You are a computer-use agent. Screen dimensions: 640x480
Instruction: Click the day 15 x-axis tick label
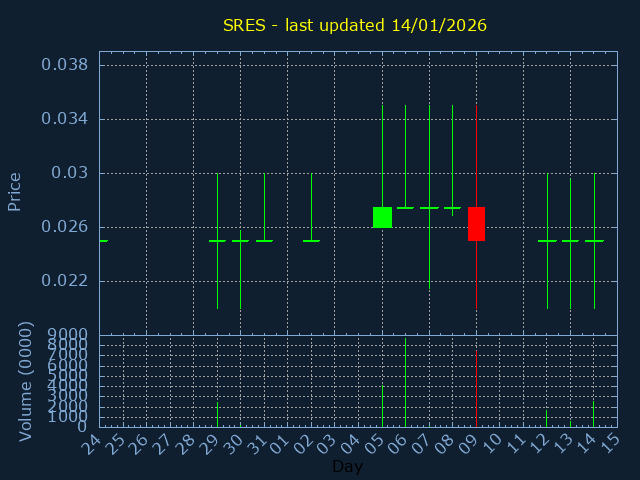tap(610, 443)
